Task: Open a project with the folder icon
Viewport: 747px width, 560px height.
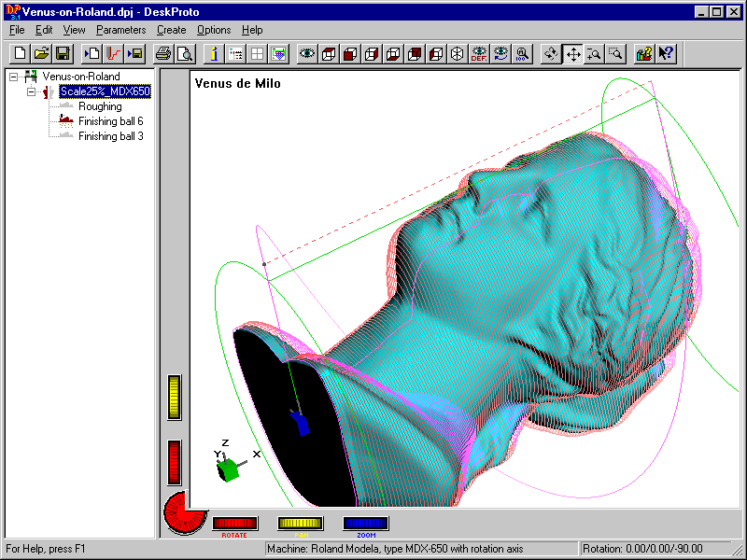Action: point(41,53)
